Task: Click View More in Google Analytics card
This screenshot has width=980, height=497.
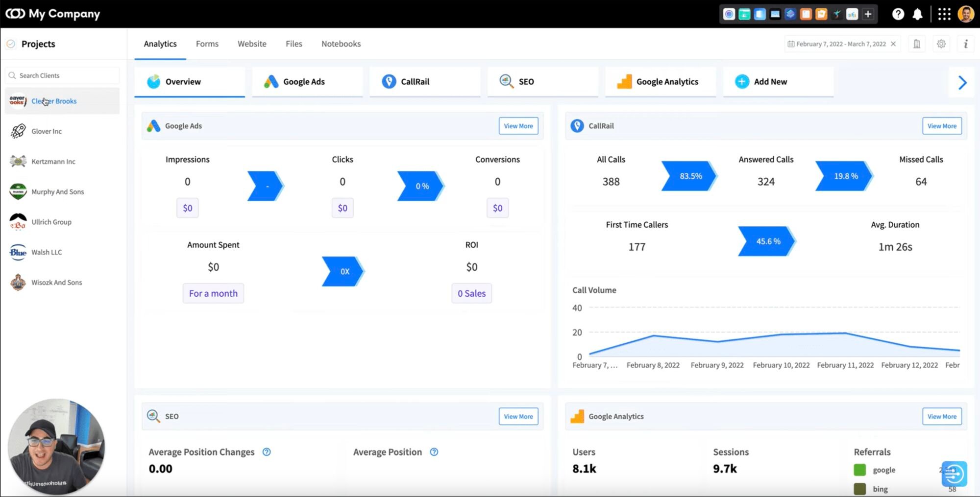Action: click(942, 416)
